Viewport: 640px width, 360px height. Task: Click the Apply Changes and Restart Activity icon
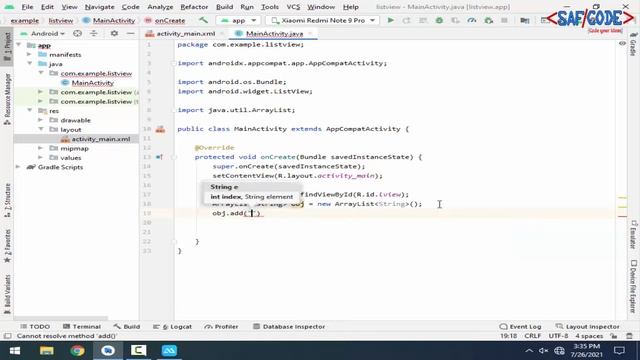pos(407,20)
